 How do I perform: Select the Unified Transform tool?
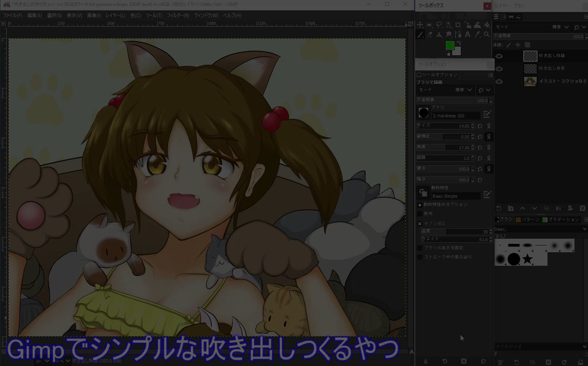click(468, 25)
